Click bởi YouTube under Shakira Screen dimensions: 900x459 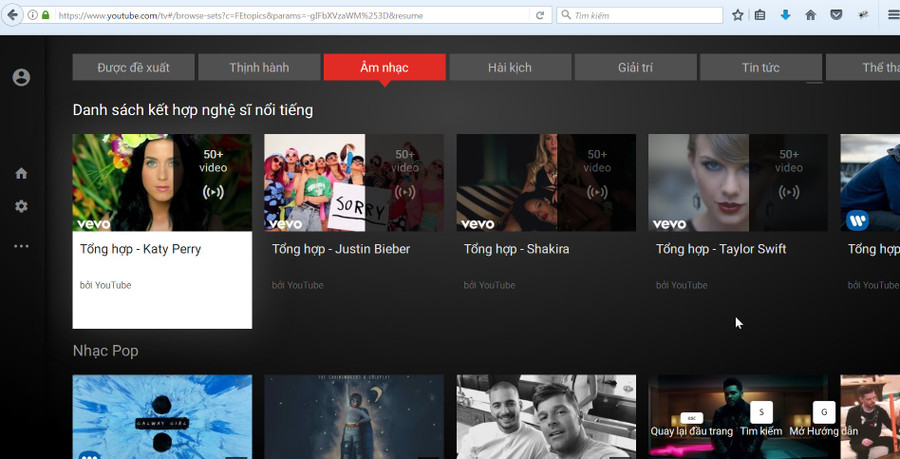490,285
